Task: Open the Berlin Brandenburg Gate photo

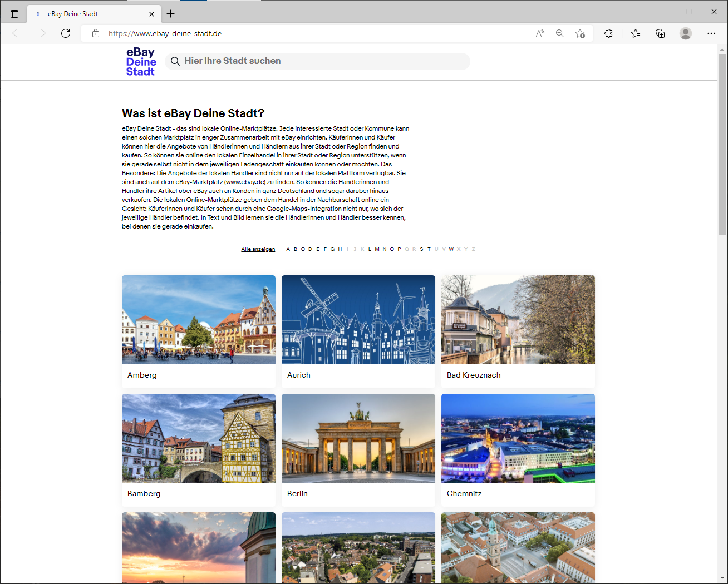Action: 358,438
